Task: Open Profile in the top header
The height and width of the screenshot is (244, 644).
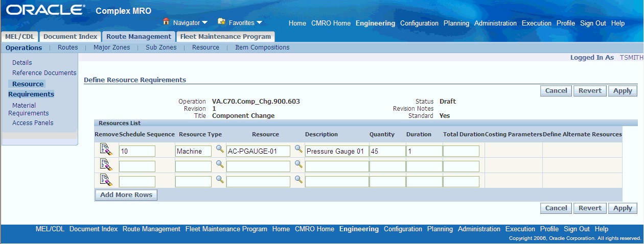Action: pos(566,23)
